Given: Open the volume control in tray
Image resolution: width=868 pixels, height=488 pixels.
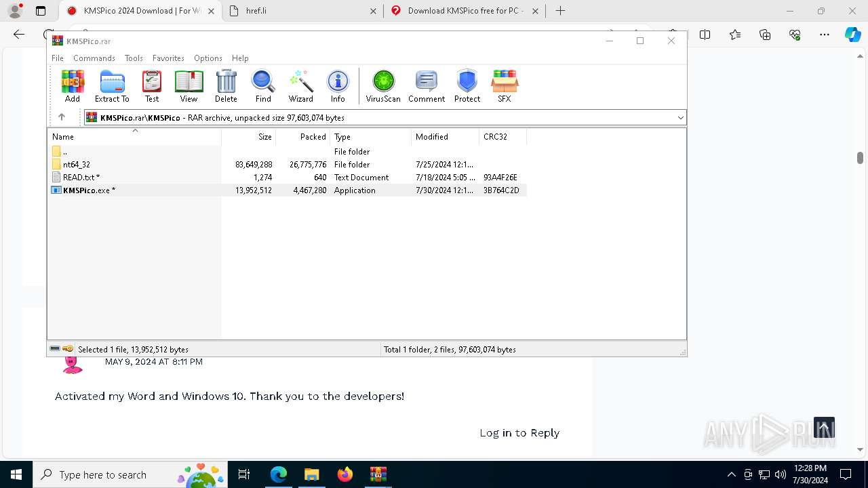Looking at the screenshot, I should coord(781,474).
